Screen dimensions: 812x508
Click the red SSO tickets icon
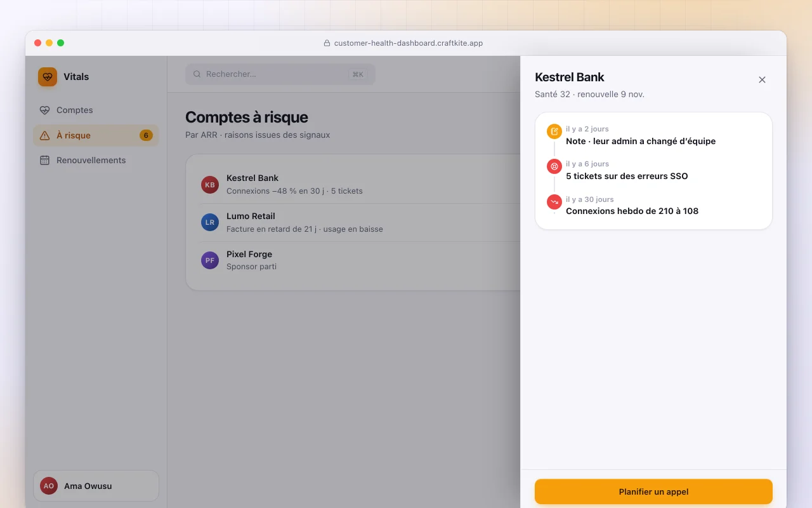point(554,166)
